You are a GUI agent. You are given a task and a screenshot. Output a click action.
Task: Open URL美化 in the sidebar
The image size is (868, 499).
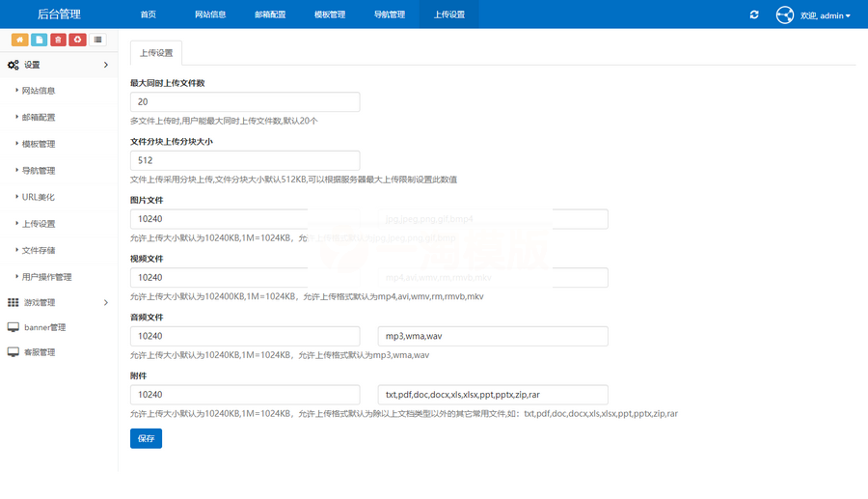point(39,197)
